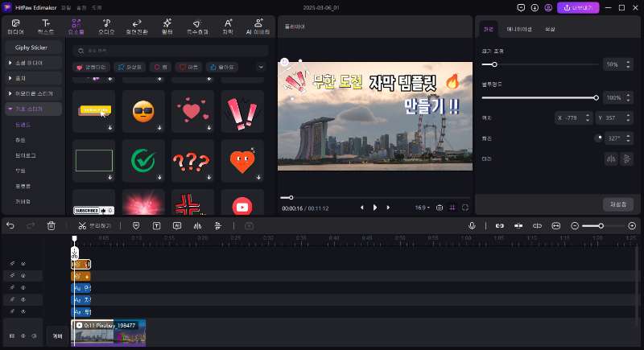Toggle eye visibility on the top timeline track

click(x=23, y=264)
